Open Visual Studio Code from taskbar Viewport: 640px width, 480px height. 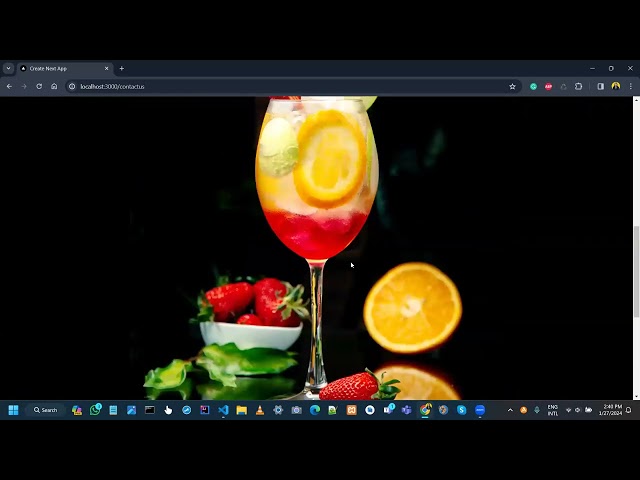[x=223, y=410]
